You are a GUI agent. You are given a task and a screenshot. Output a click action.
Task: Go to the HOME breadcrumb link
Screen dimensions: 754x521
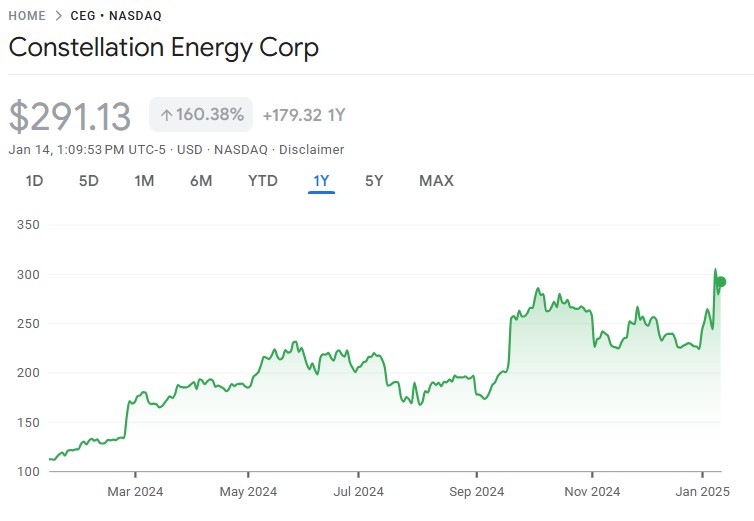(27, 16)
